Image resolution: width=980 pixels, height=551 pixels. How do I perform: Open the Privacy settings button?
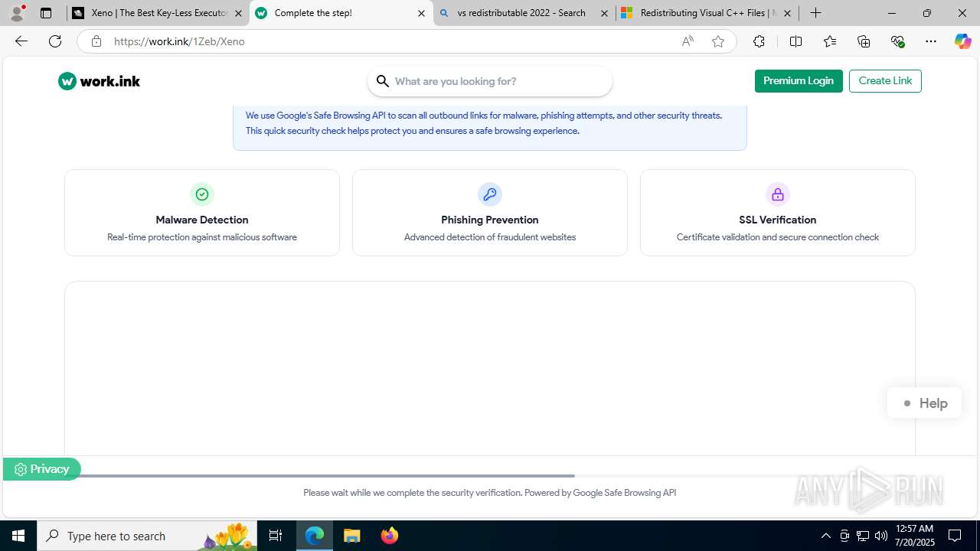41,469
